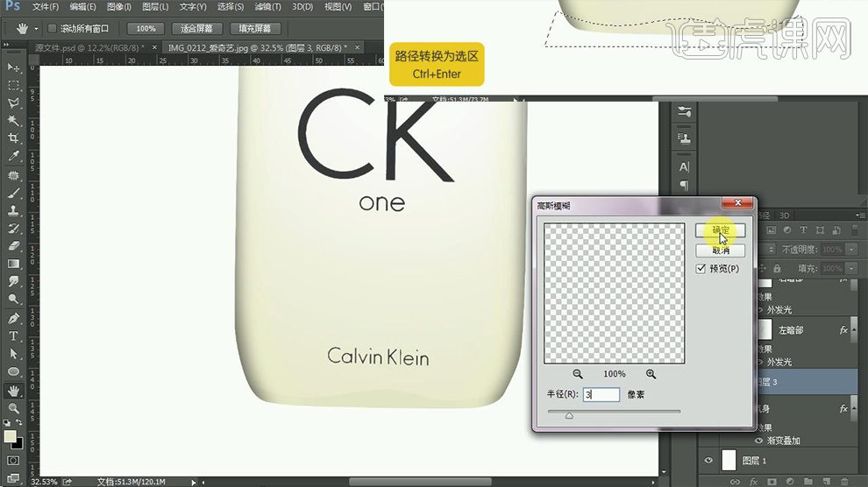Viewport: 868px width, 487px height.
Task: Select the Ellipse shape tool
Action: [13, 371]
